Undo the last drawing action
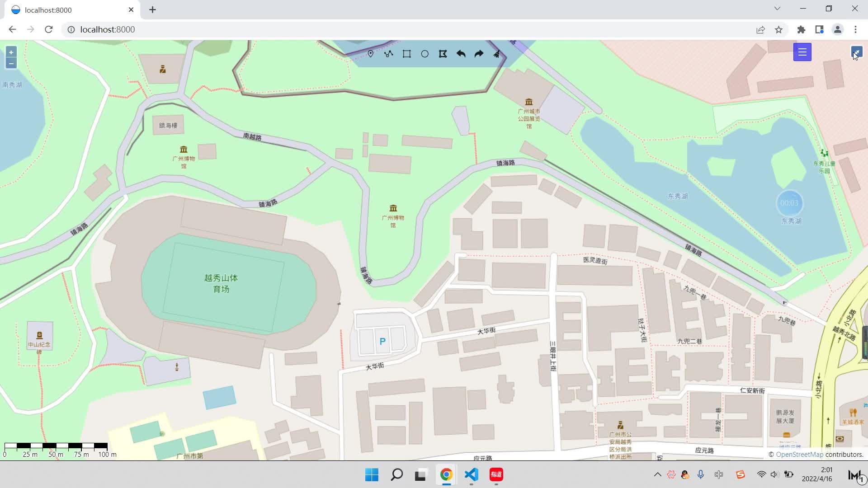 461,53
